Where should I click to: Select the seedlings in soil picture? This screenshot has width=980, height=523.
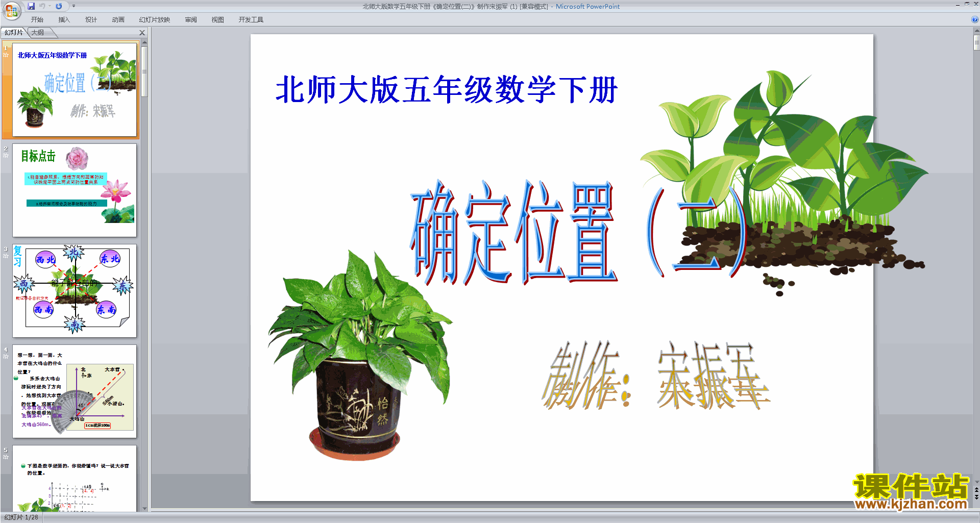(783, 183)
